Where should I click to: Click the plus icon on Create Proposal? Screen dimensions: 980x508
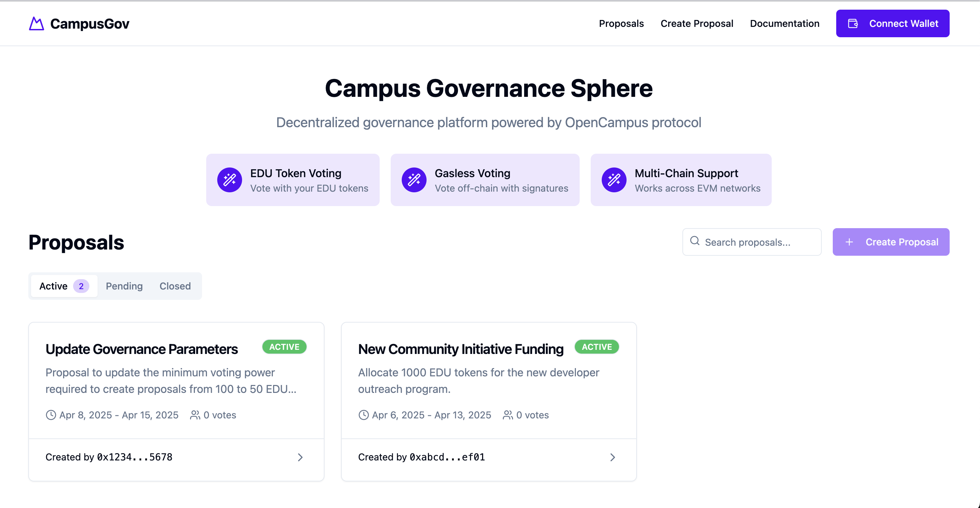pyautogui.click(x=850, y=242)
